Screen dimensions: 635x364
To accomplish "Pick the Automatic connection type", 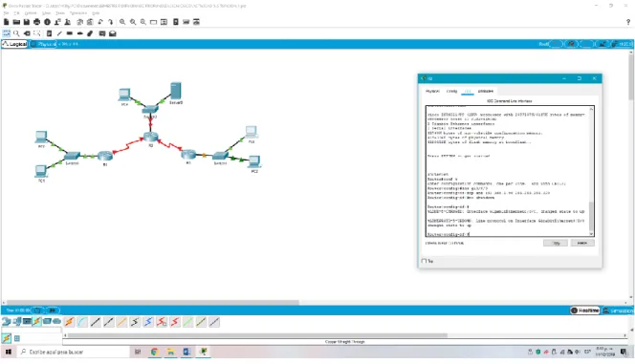I will coord(69,322).
